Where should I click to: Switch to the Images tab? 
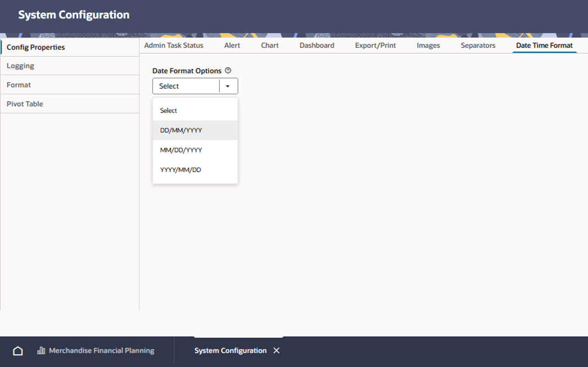click(x=428, y=45)
